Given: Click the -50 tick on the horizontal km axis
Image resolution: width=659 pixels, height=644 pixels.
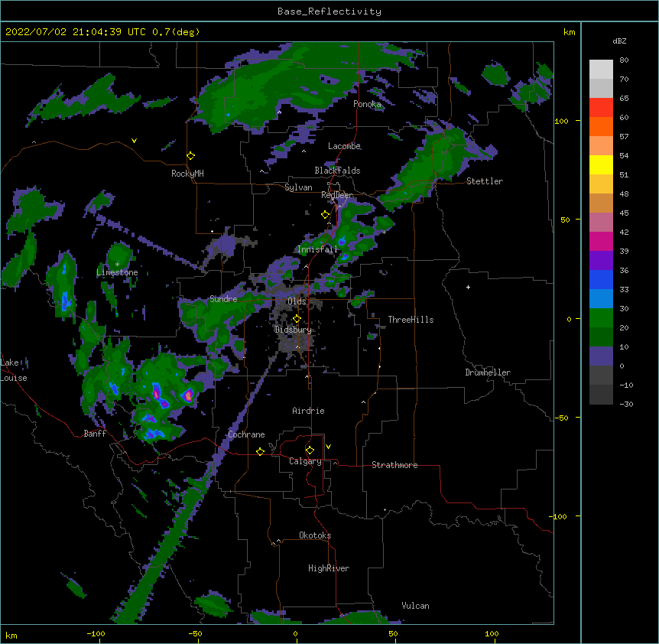Looking at the screenshot, I should 195,633.
